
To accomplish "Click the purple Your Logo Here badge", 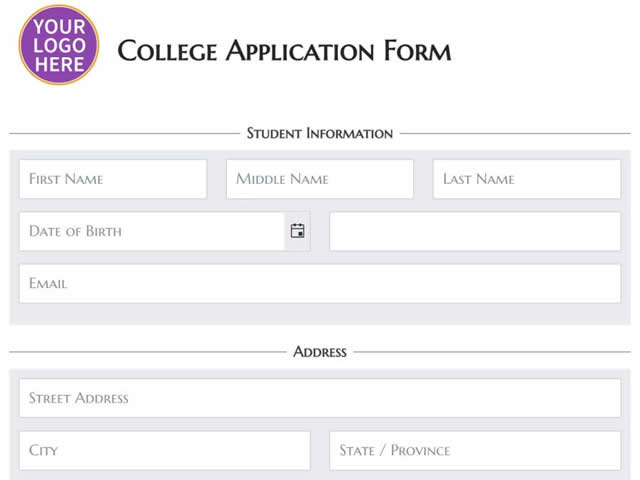I will [59, 45].
